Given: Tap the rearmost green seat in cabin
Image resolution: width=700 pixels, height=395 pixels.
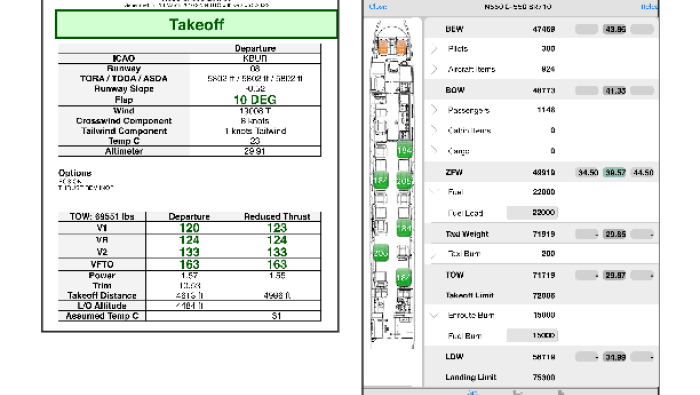Looking at the screenshot, I should [x=404, y=277].
